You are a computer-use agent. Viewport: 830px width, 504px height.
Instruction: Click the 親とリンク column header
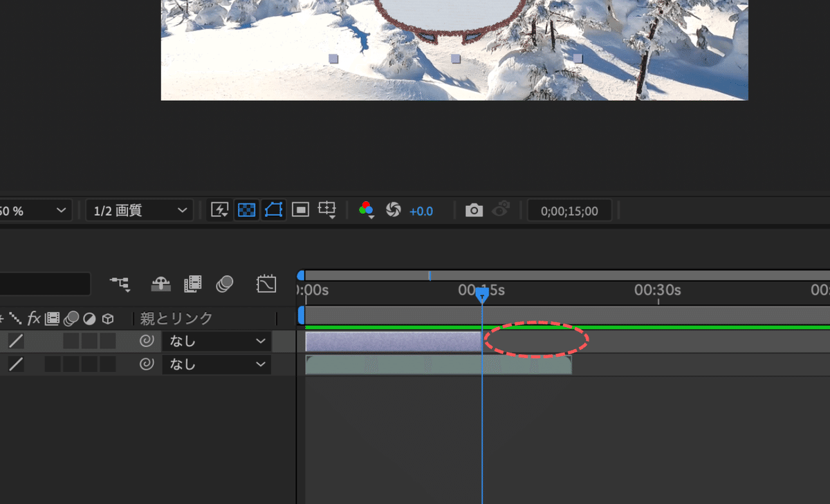pos(176,319)
